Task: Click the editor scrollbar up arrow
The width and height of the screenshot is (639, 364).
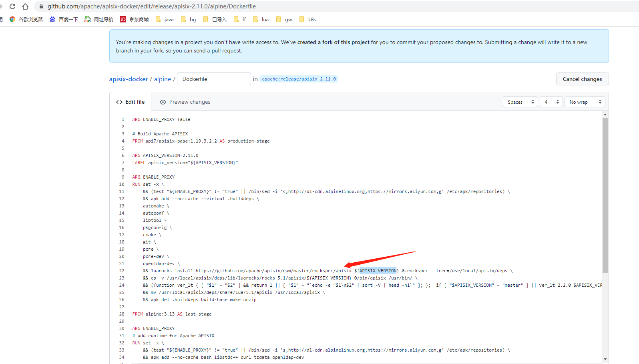Action: pos(605,115)
